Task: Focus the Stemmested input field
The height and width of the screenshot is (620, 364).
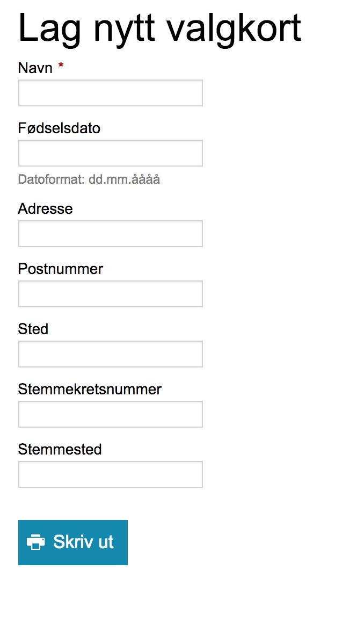Action: click(111, 474)
